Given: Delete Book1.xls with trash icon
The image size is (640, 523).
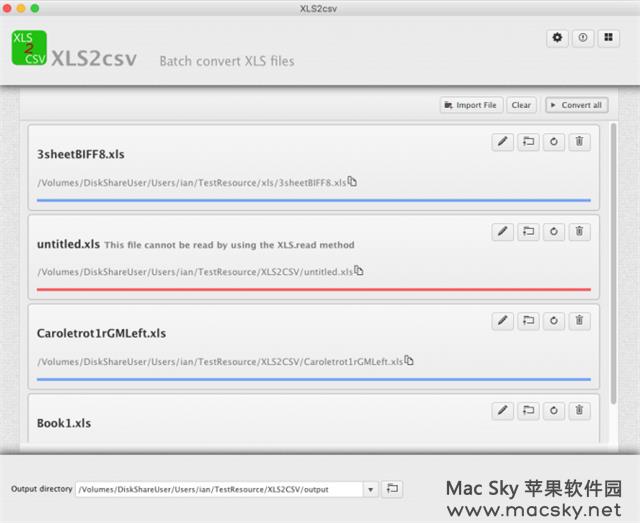Looking at the screenshot, I should [x=579, y=411].
